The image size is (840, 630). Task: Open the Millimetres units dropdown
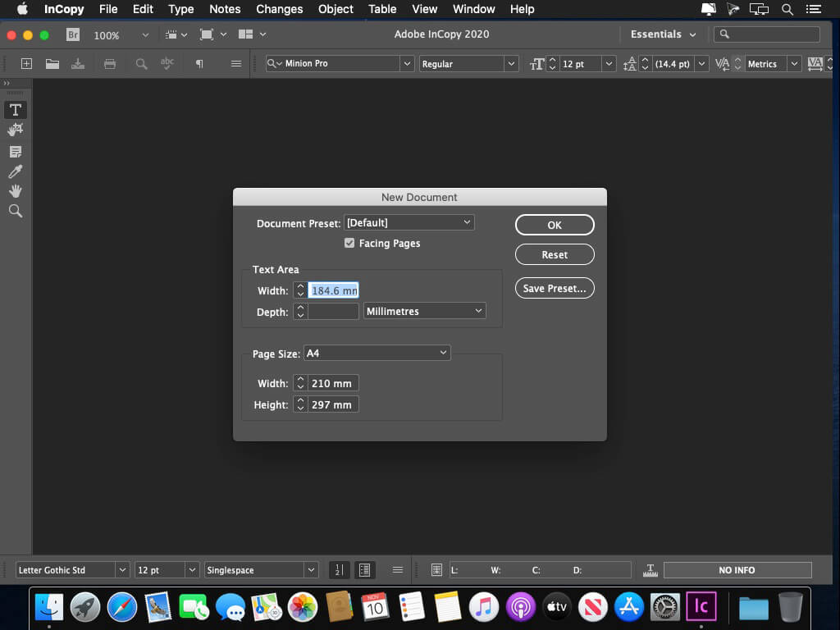point(424,311)
